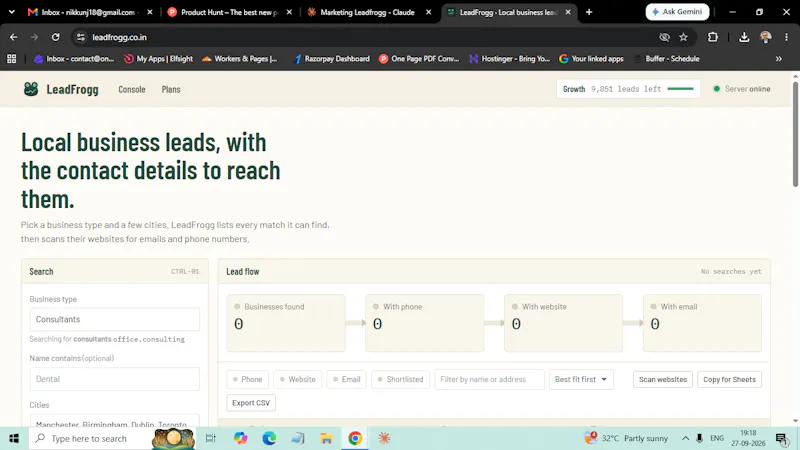Open browser extensions puzzle icon
Image resolution: width=800 pixels, height=450 pixels.
coord(713,37)
